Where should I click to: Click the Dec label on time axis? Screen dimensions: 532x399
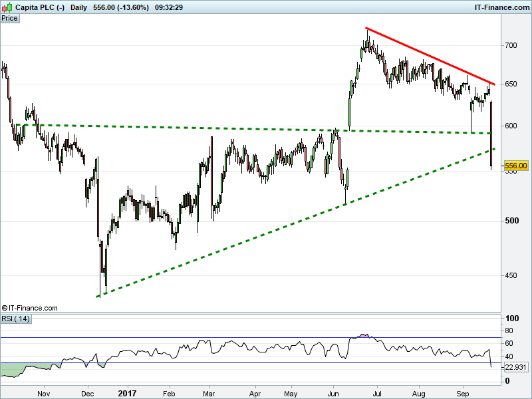pyautogui.click(x=88, y=394)
